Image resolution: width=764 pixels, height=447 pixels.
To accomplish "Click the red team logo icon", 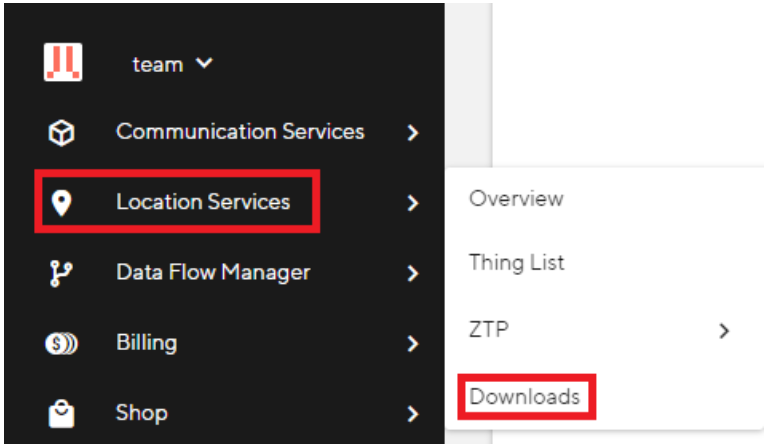I will (x=63, y=62).
